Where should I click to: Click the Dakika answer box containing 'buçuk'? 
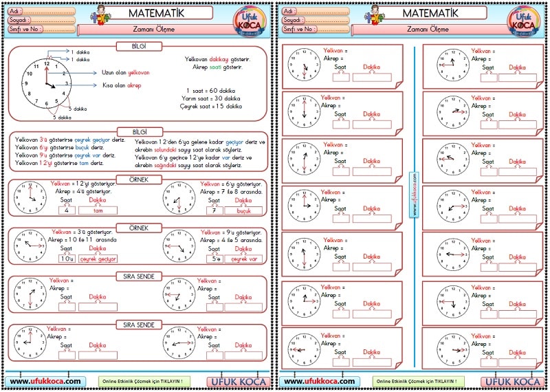(243, 210)
